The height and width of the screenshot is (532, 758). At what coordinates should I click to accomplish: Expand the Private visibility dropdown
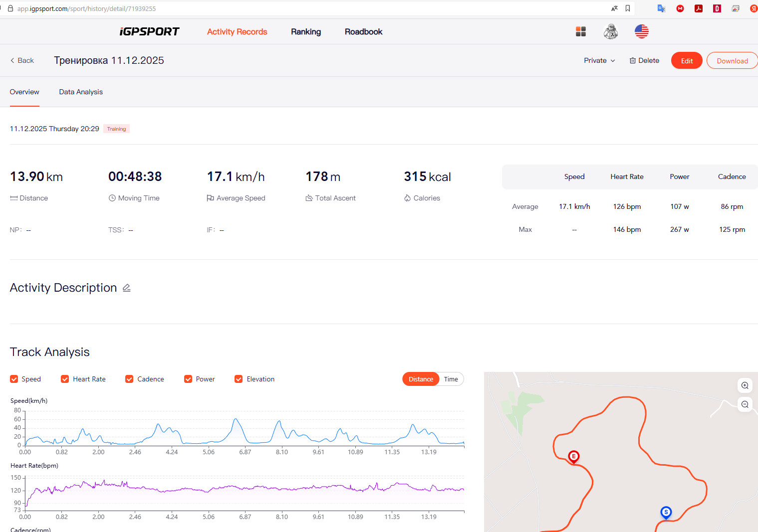pos(599,60)
